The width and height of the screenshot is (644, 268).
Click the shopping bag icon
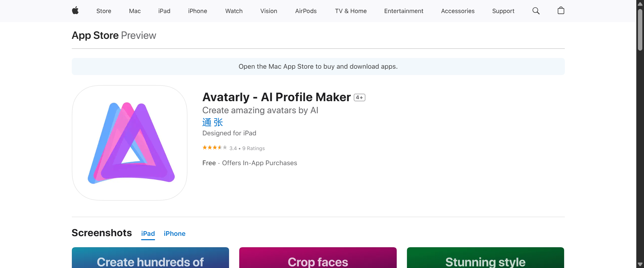561,11
